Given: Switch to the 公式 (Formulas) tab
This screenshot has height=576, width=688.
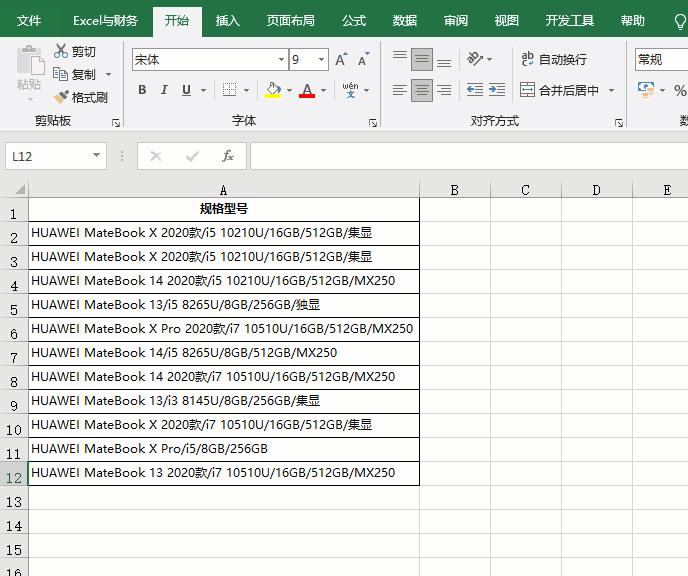Looking at the screenshot, I should click(x=354, y=21).
